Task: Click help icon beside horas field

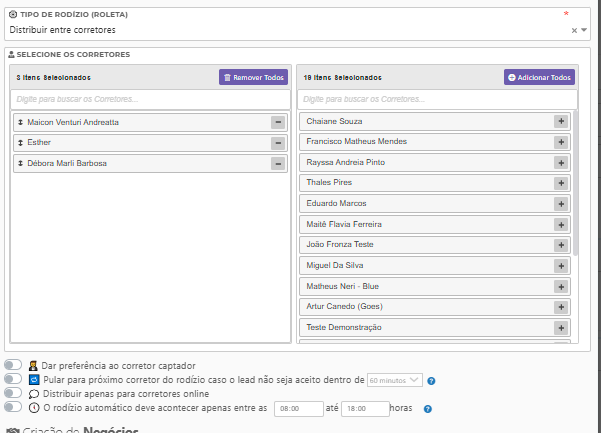Action: coord(427,409)
